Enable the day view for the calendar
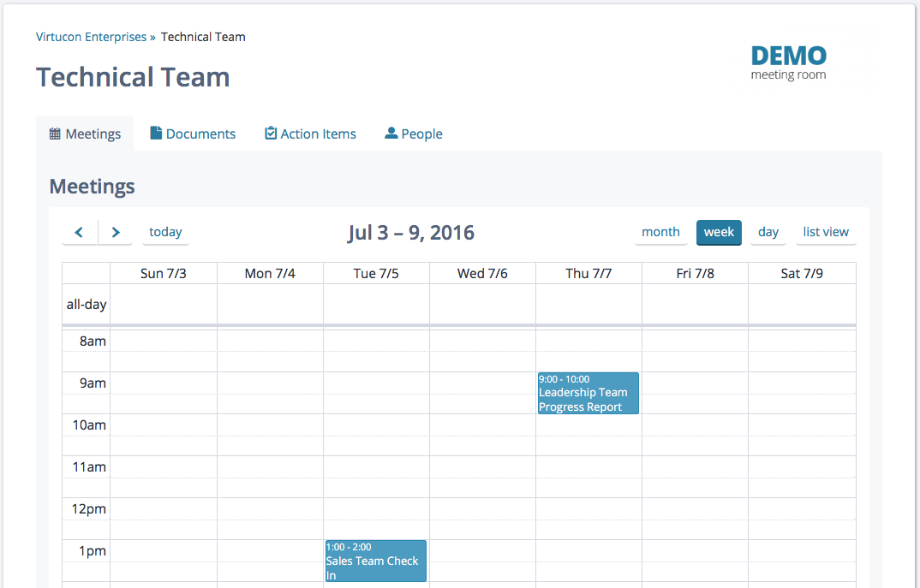 click(768, 232)
